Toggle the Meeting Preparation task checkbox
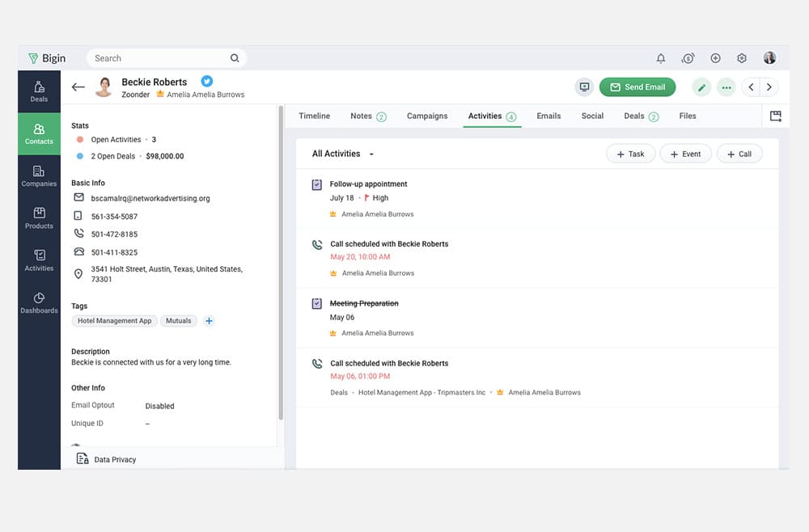This screenshot has height=532, width=809. (x=317, y=304)
